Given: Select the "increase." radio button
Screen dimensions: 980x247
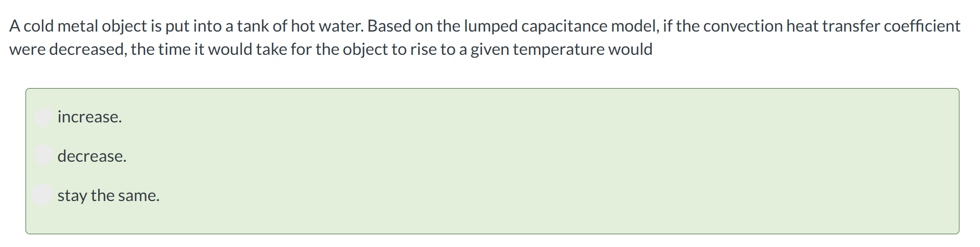Looking at the screenshot, I should click(x=43, y=117).
